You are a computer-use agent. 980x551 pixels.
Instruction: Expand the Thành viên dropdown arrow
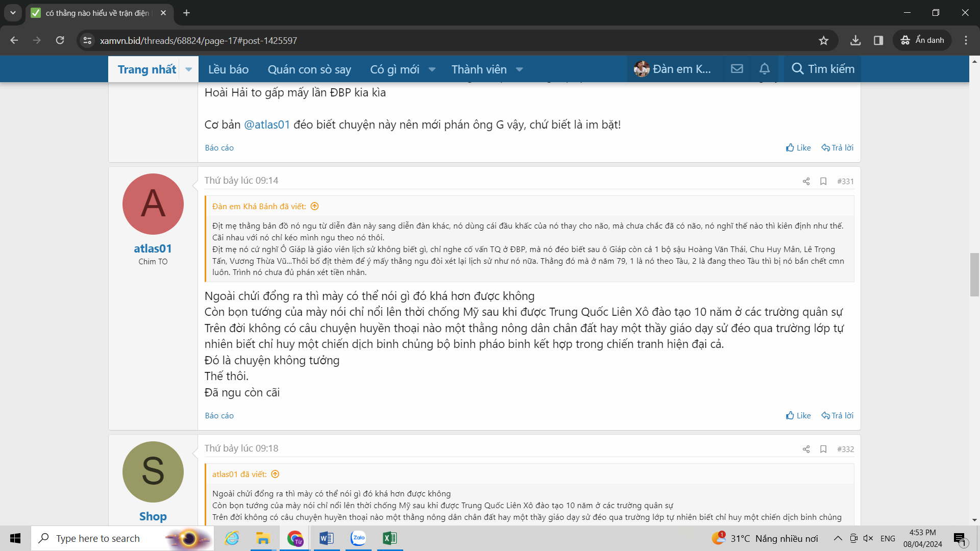point(519,69)
